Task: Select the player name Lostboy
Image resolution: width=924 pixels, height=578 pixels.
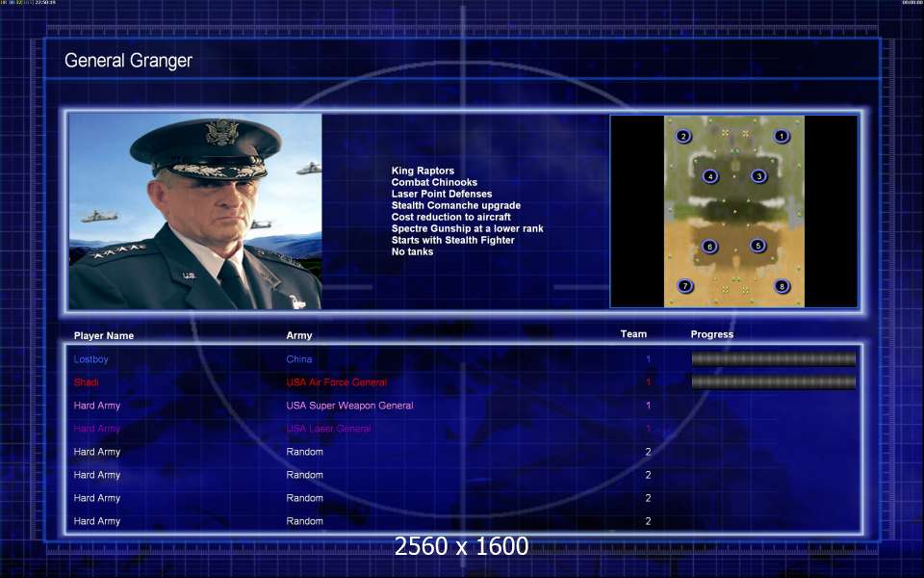Action: 90,359
